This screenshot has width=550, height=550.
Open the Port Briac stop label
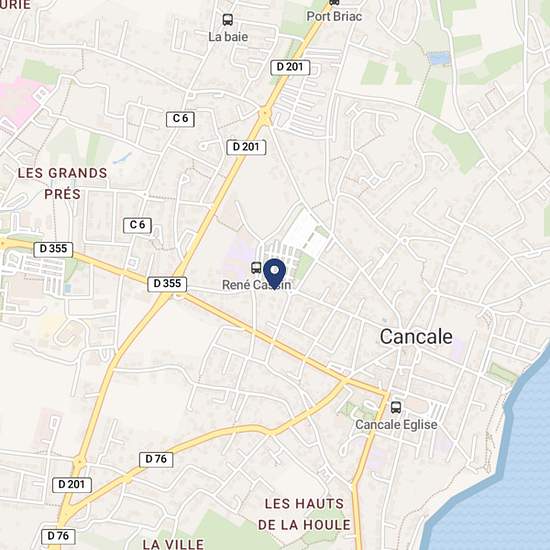coord(334,16)
